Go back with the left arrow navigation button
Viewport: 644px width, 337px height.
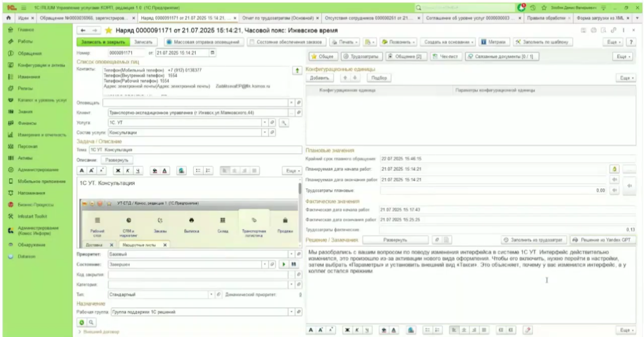(82, 31)
